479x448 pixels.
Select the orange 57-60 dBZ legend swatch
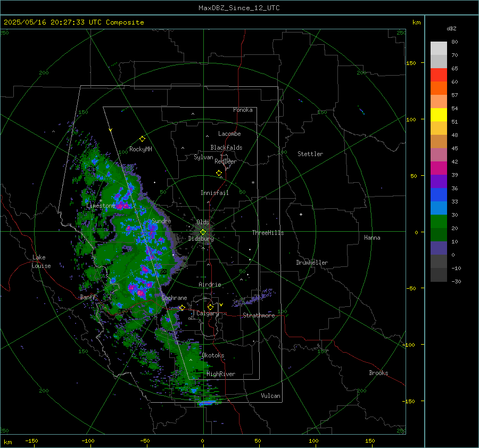tap(439, 88)
